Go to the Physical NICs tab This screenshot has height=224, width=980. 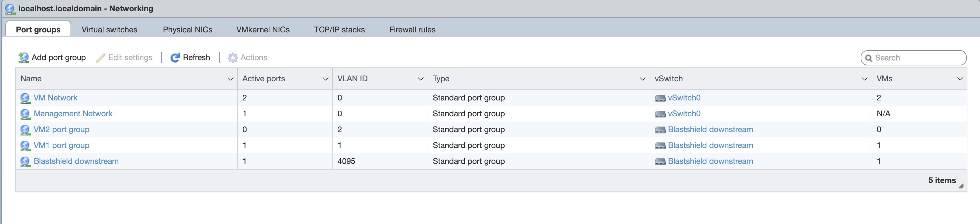[187, 30]
